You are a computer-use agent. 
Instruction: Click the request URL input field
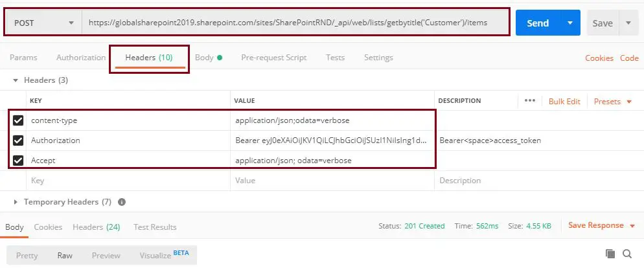(293, 23)
